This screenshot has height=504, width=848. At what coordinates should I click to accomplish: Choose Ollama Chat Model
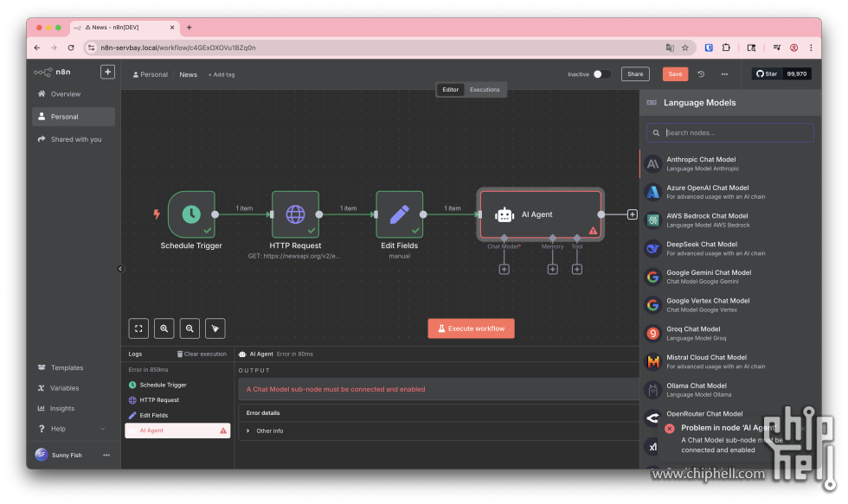tap(730, 390)
